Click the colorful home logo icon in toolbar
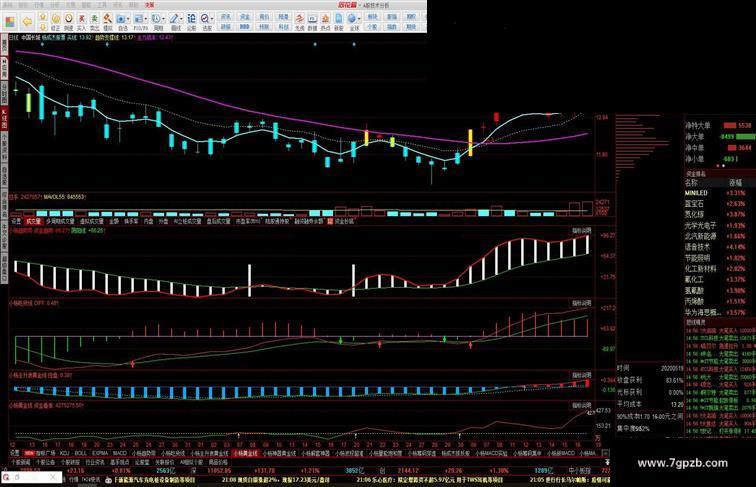756x487 pixels. coord(10,21)
